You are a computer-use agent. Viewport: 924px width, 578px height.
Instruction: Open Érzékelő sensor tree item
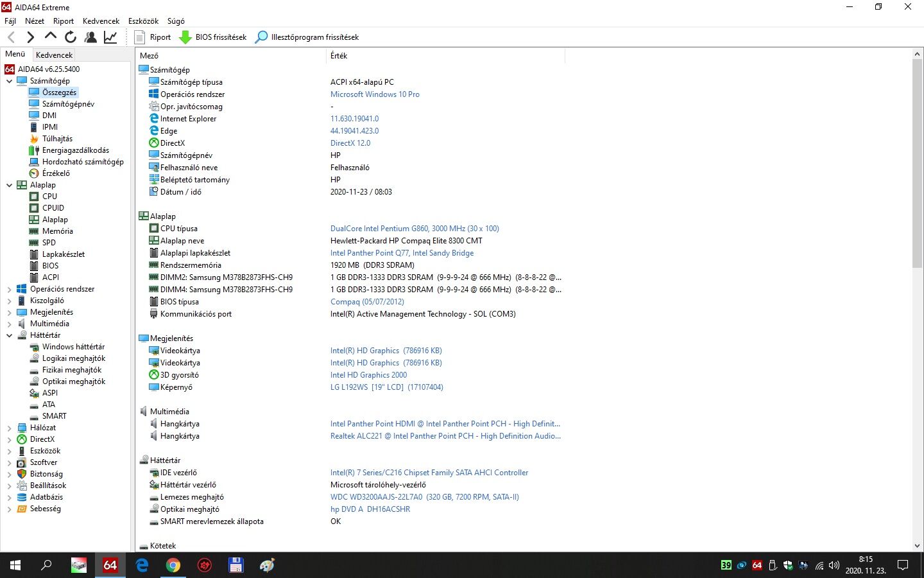56,173
